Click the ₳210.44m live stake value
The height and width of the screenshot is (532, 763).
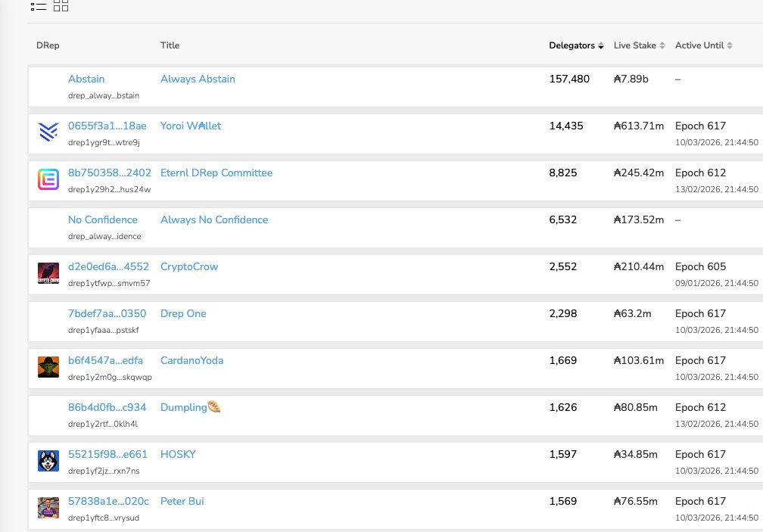point(639,266)
